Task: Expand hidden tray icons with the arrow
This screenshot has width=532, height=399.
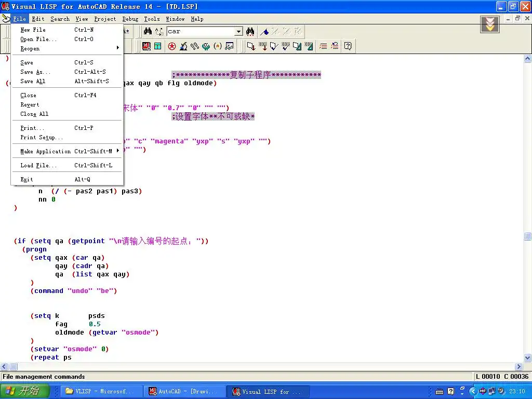Action: 473,391
